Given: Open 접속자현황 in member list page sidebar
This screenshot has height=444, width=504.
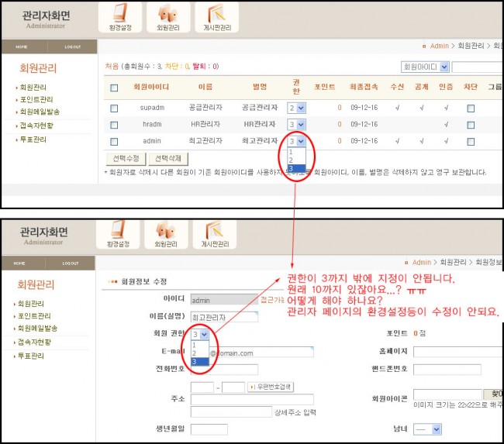Looking at the screenshot, I should [36, 126].
